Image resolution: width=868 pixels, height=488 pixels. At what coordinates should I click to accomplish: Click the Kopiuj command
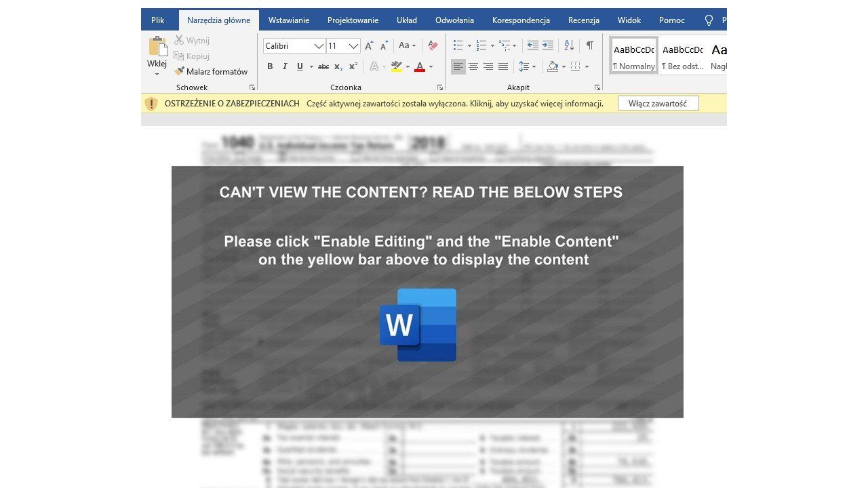click(192, 56)
